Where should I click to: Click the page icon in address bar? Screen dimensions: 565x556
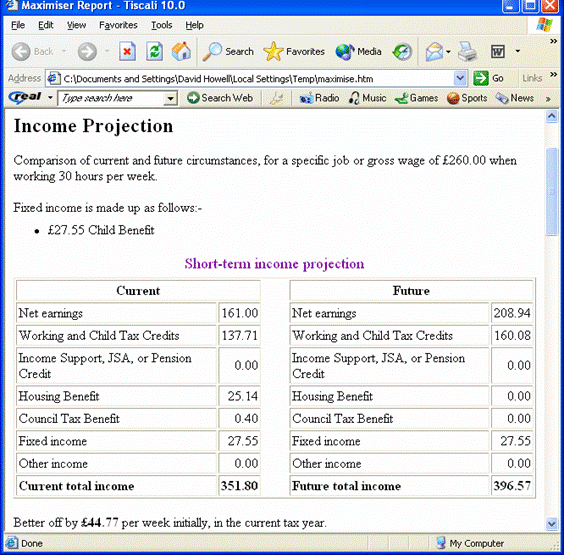(x=53, y=78)
